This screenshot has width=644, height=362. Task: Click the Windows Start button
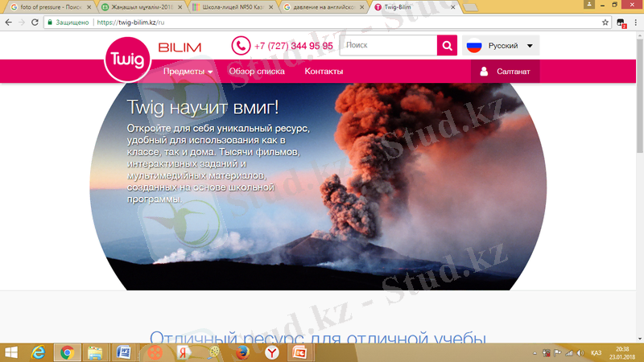[x=10, y=352]
